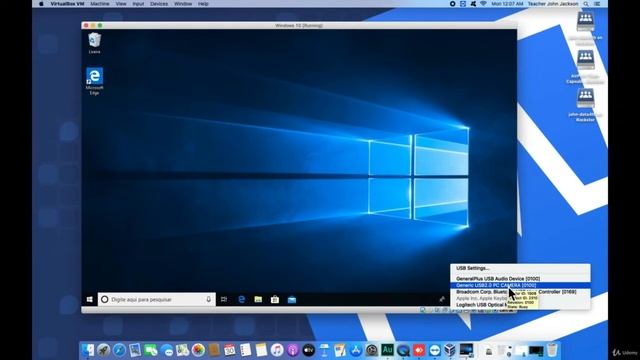Click the Teacher John Jackson user menu

(x=553, y=4)
